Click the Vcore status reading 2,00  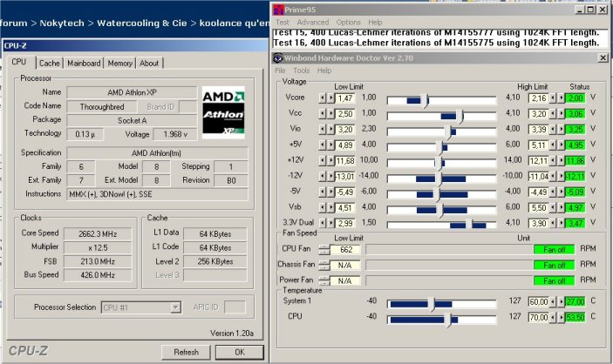pyautogui.click(x=576, y=98)
